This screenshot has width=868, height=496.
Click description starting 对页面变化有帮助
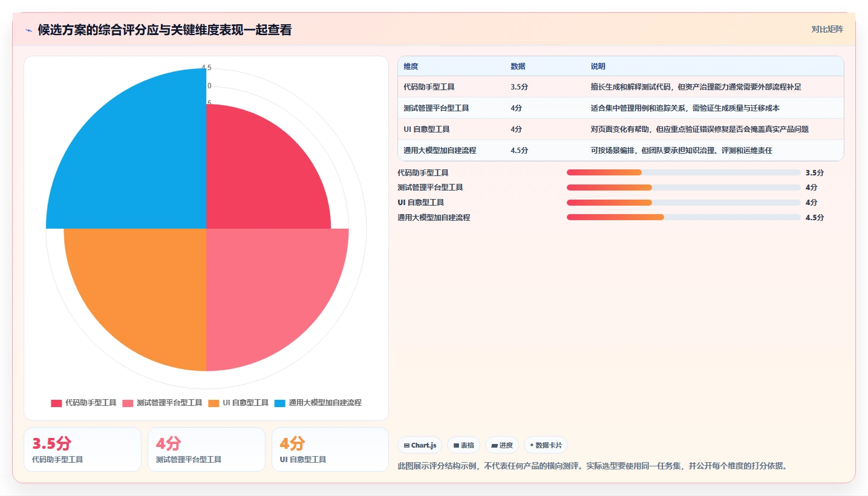(x=700, y=129)
